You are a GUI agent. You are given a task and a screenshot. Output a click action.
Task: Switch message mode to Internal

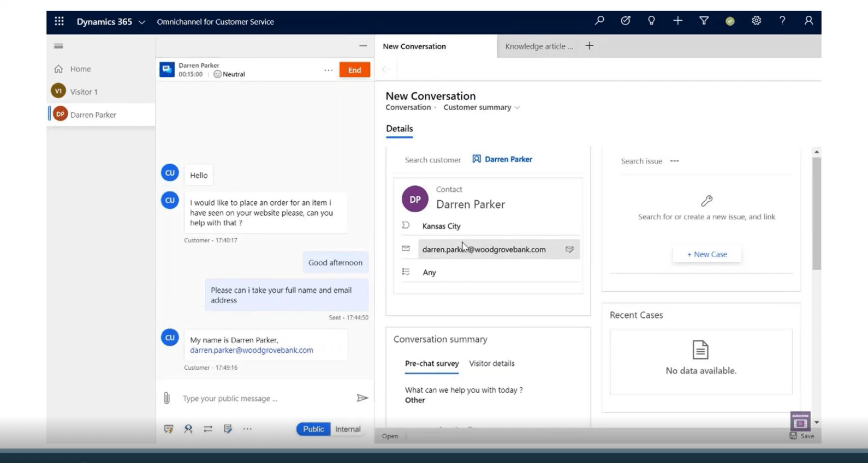tap(348, 429)
